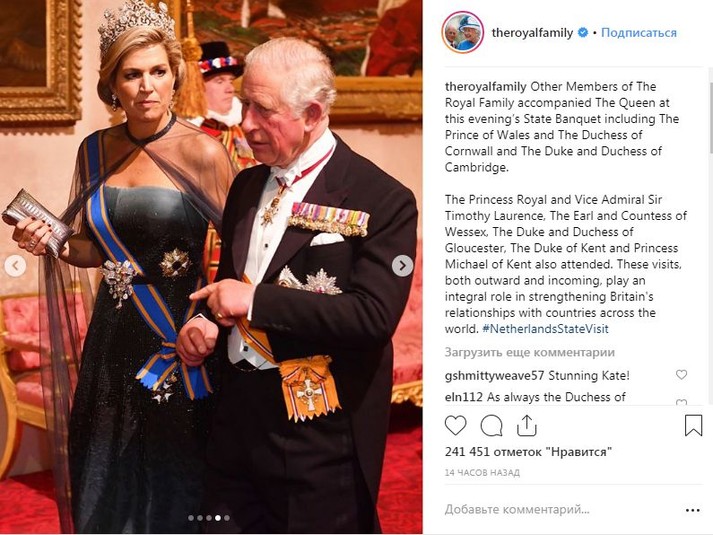
Task: Click the blue verified badge
Action: [x=582, y=33]
